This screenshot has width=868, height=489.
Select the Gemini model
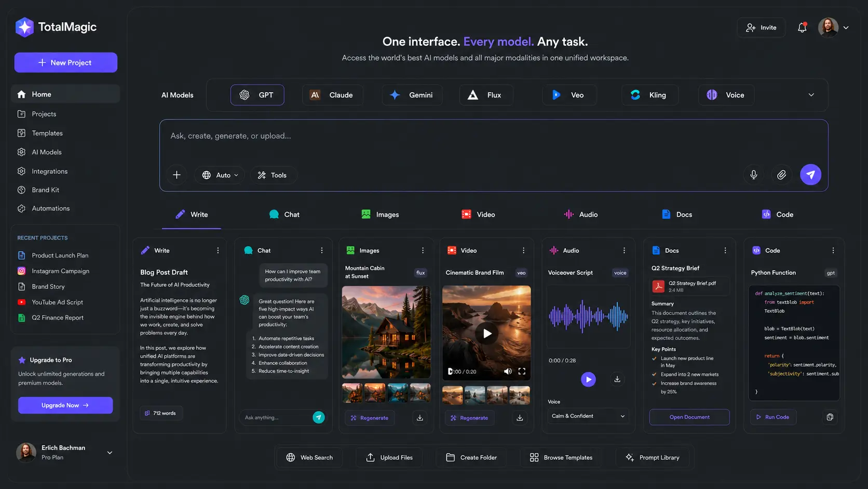[412, 95]
